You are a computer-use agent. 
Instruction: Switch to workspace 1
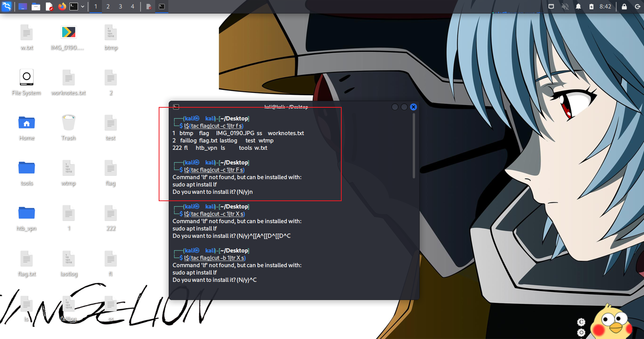coord(96,7)
